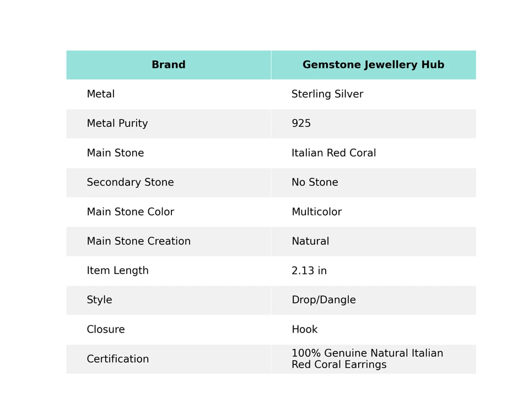The width and height of the screenshot is (529, 420).
Task: Click the Gemstone Jewellery Hub header
Action: click(373, 65)
